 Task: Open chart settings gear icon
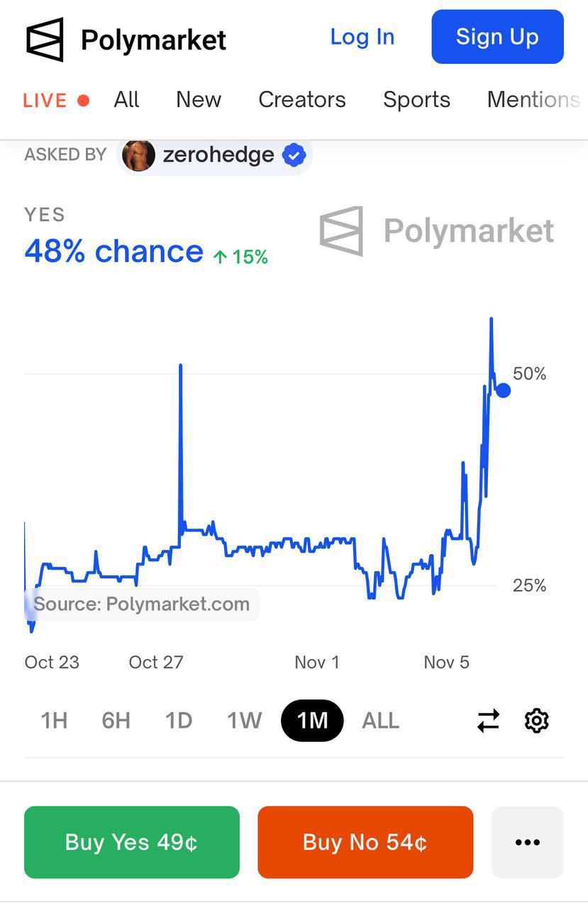[x=536, y=721]
